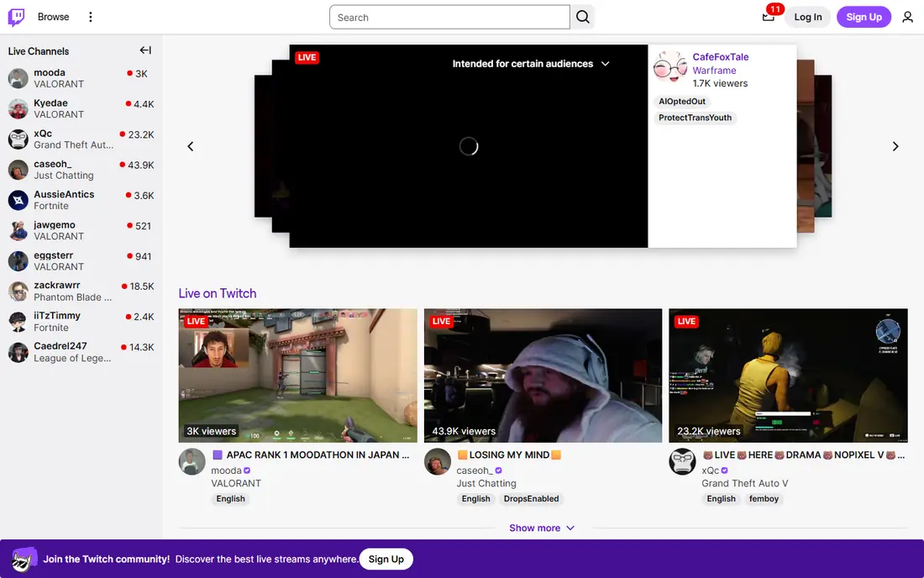Open Caedrel247 avatar in sidebar
924x578 pixels.
(x=18, y=352)
